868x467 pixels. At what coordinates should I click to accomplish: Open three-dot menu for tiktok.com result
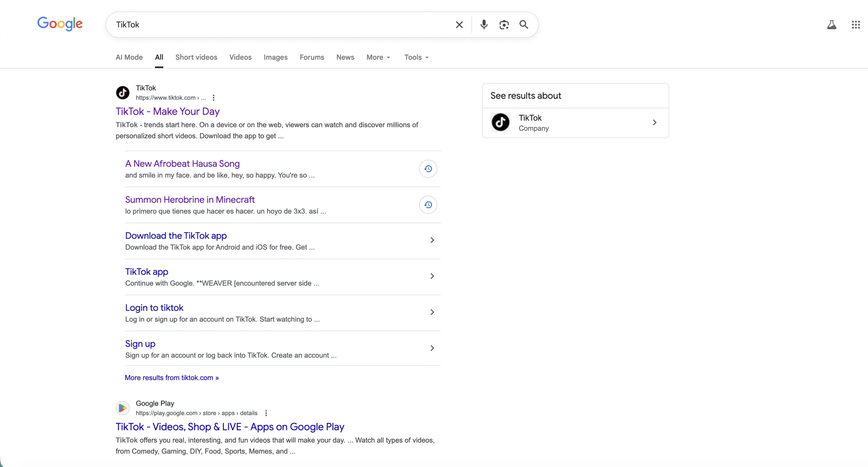tap(213, 98)
